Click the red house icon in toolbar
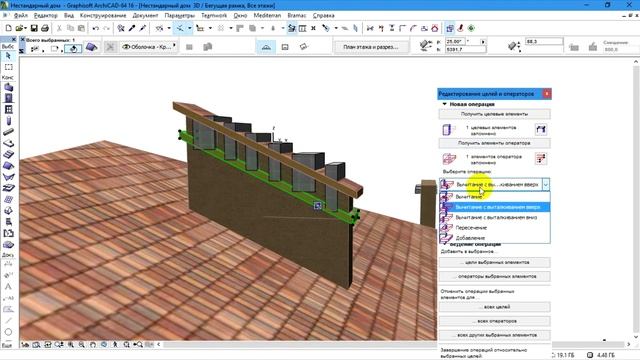 pyautogui.click(x=435, y=28)
